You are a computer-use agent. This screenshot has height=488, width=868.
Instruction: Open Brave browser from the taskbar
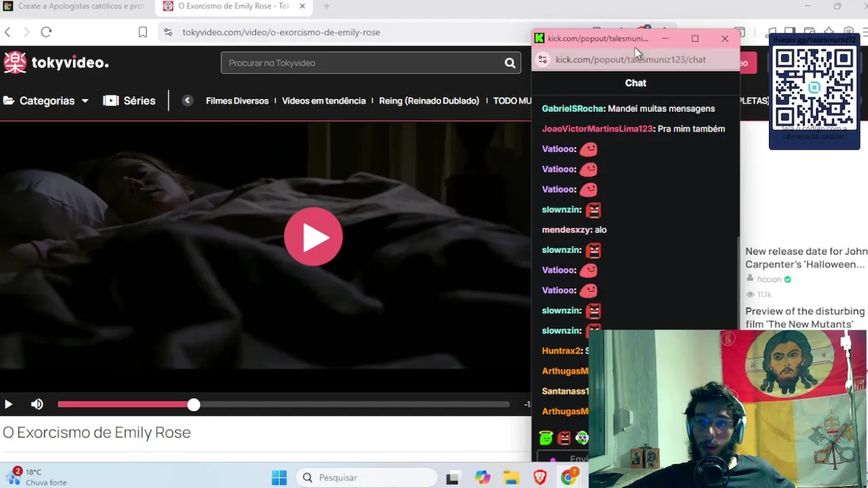point(540,478)
